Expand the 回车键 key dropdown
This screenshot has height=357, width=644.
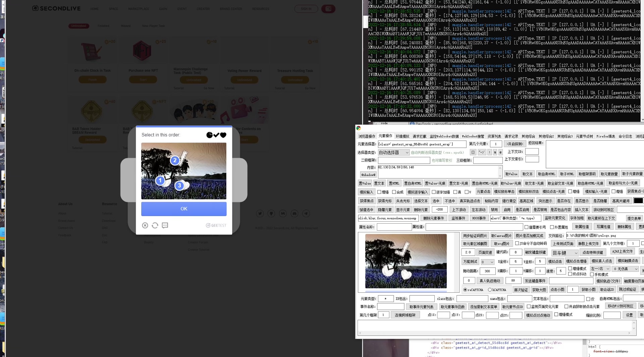(x=565, y=253)
